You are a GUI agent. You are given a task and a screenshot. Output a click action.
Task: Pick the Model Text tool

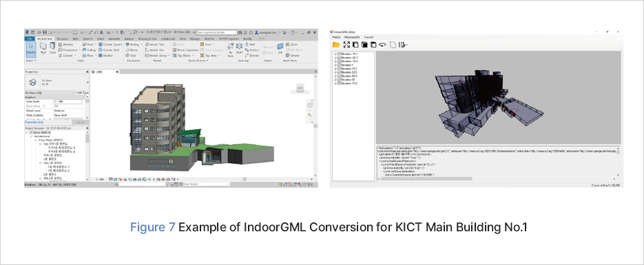click(154, 44)
